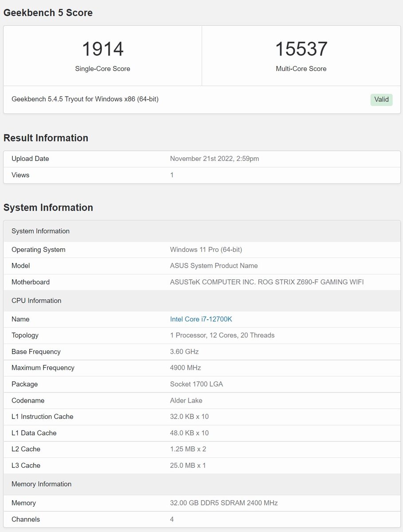Click the CPU Name label
Screen dimensions: 403x532
tap(20, 319)
